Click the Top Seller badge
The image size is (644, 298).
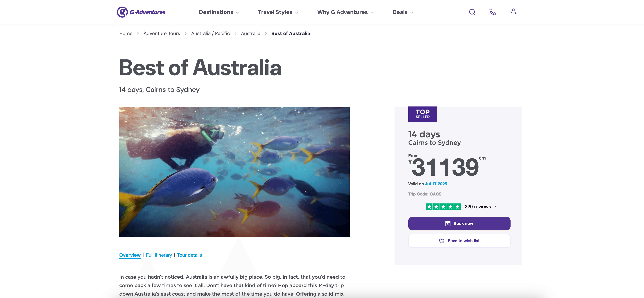[422, 114]
